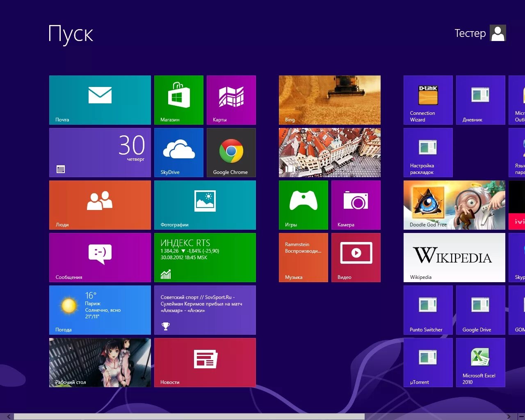The image size is (525, 420).
Task: Launch D-Link Connection Wizard tile
Action: point(428,100)
